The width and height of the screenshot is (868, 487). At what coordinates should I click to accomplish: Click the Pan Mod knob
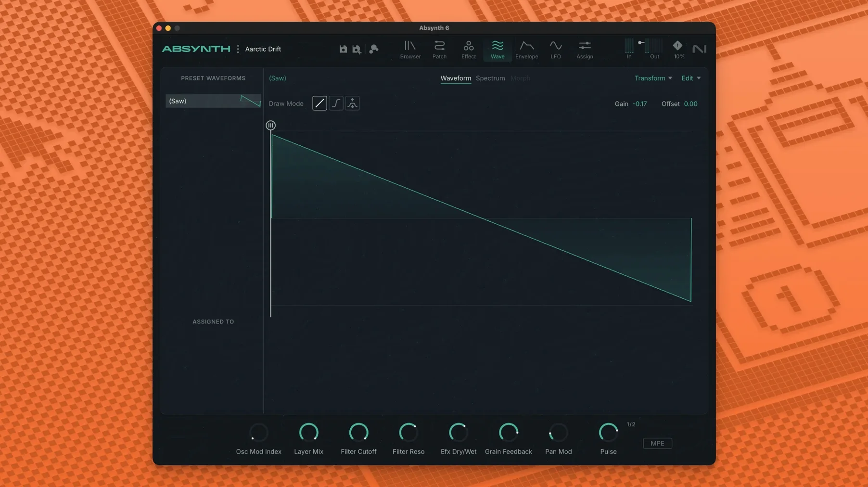[558, 433]
